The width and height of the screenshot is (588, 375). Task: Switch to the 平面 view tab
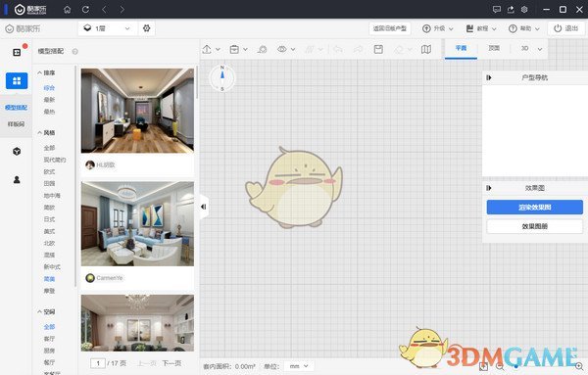[x=461, y=48]
